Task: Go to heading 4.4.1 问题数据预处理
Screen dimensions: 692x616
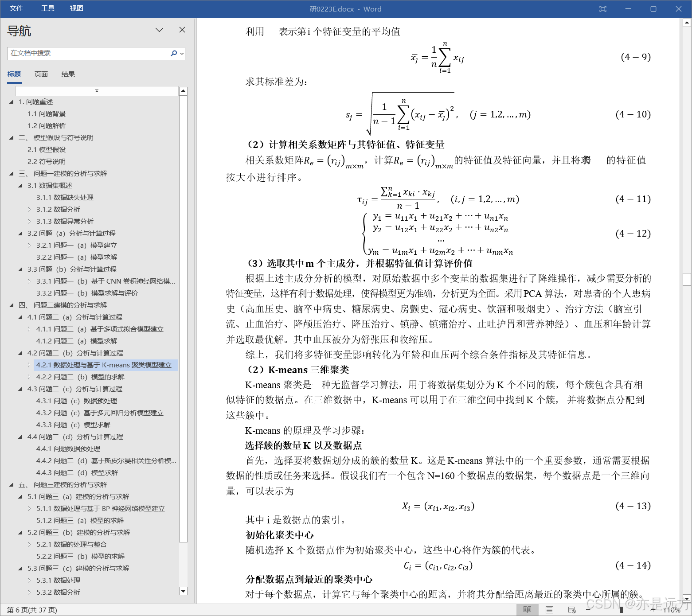Action: [68, 449]
